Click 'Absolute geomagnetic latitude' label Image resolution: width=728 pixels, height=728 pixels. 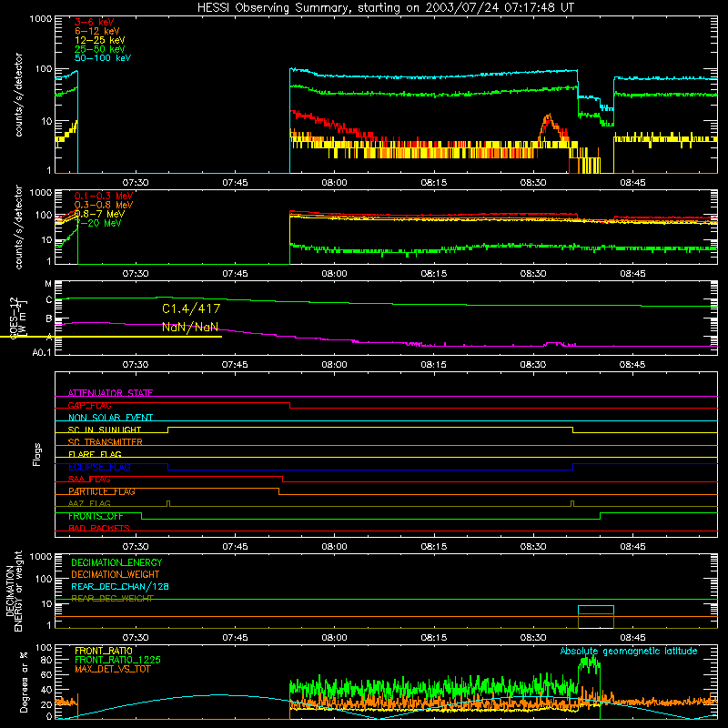(629, 651)
